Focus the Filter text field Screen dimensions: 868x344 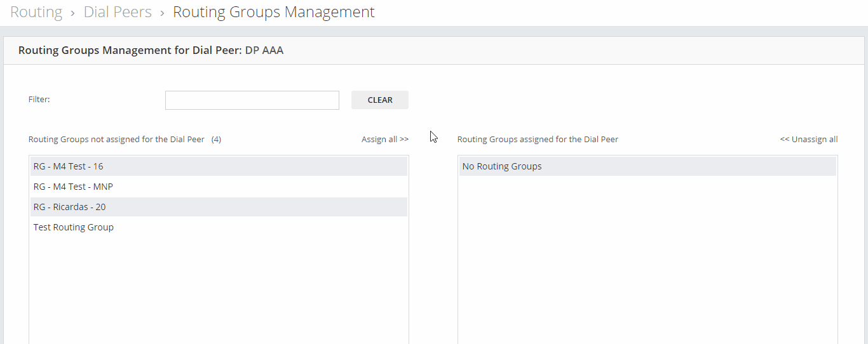(x=252, y=100)
